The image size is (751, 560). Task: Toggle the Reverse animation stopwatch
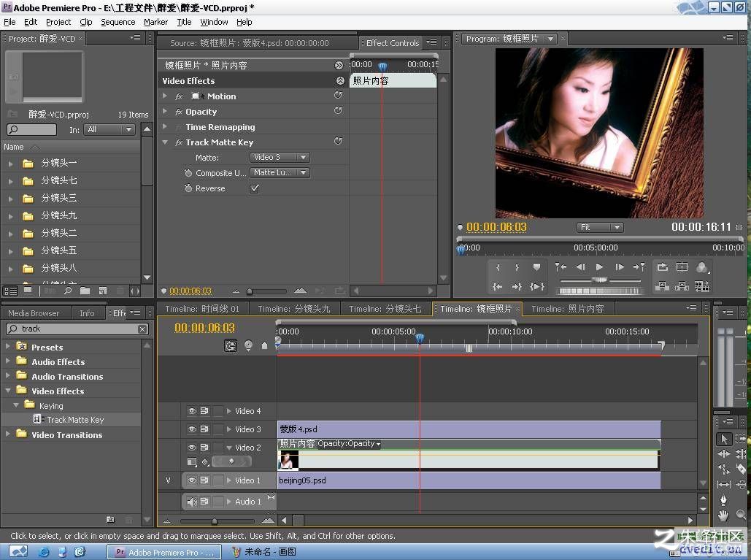188,188
